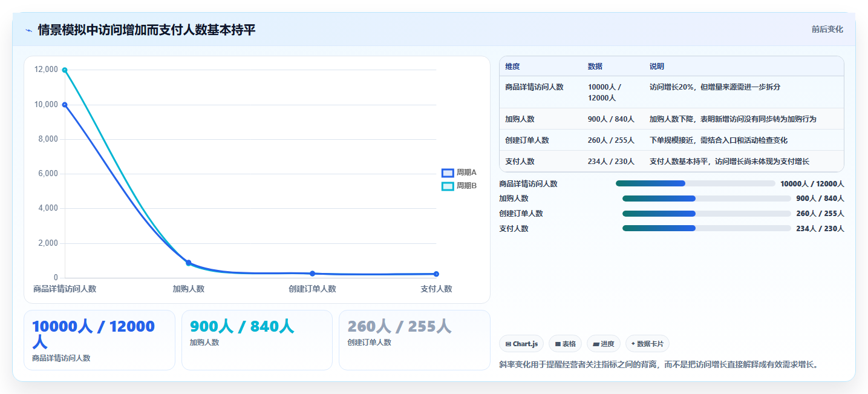Click the 商品详情访问人数 progress bar
868x394 pixels.
tap(695, 183)
